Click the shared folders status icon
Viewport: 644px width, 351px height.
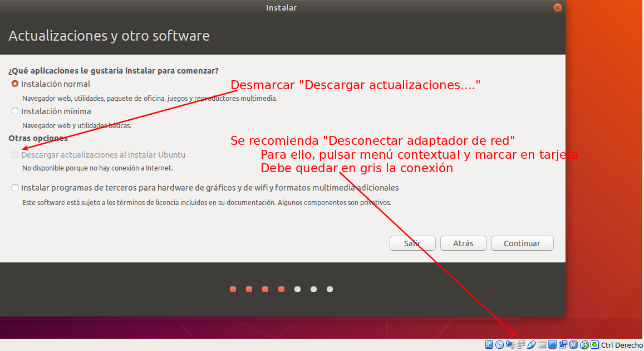542,345
